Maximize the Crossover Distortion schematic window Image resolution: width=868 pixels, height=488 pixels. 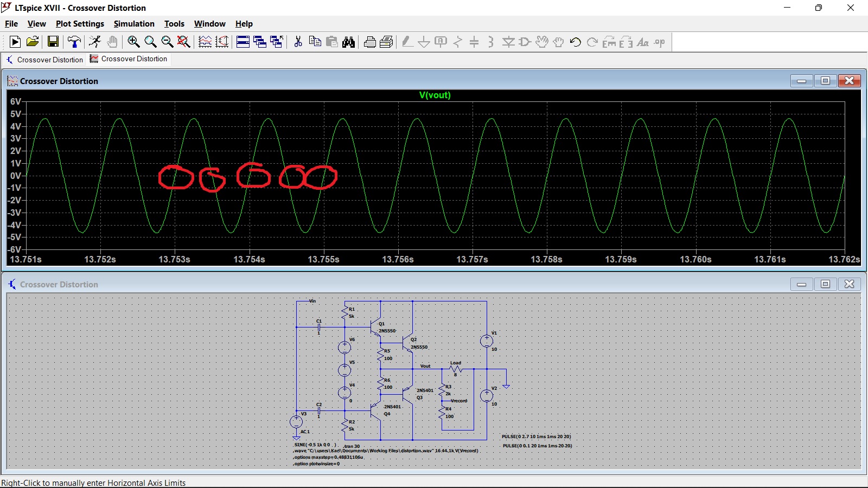pyautogui.click(x=825, y=284)
